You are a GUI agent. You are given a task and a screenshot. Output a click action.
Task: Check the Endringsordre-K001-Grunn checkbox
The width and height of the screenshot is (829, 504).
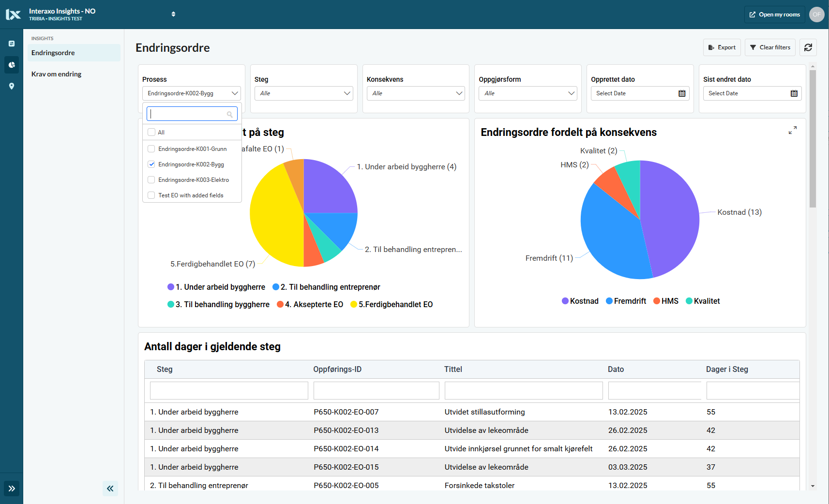point(151,149)
